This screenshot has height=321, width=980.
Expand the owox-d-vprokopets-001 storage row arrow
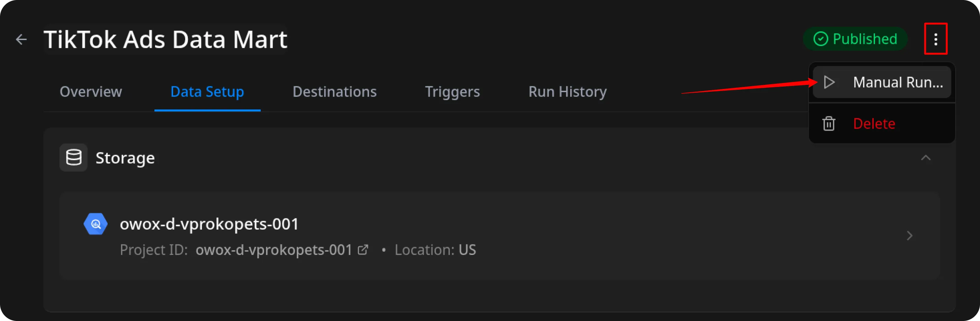pos(909,236)
